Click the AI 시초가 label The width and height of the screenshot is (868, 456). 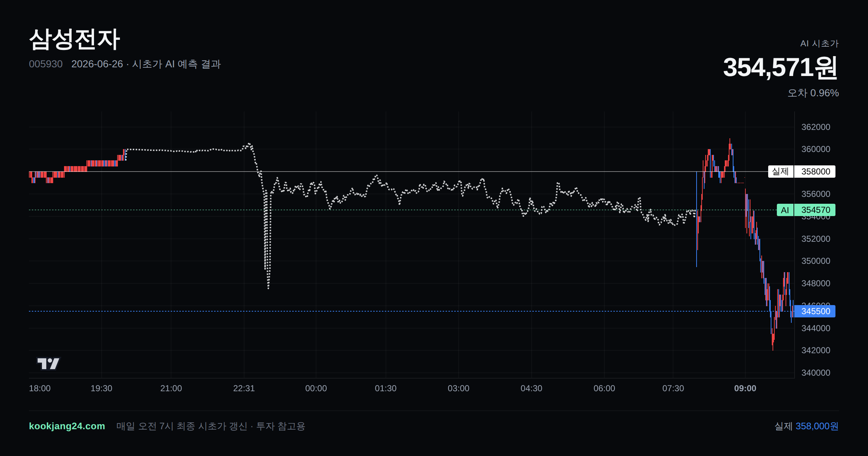(819, 43)
